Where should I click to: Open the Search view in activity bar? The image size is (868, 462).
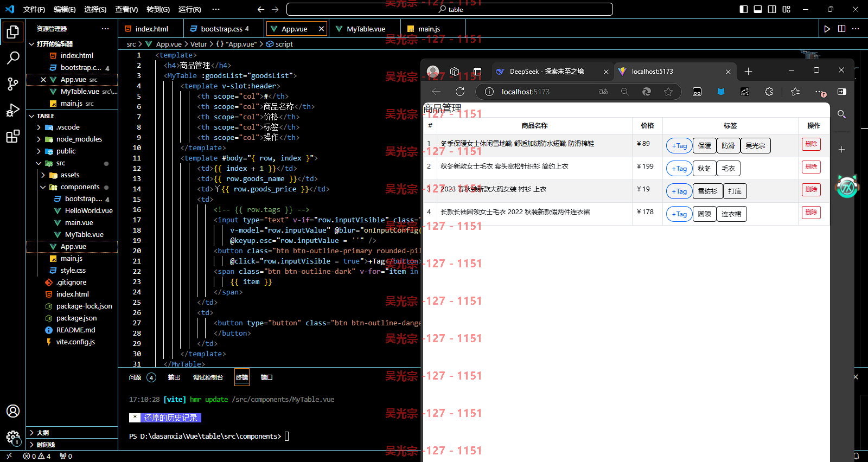tap(12, 58)
